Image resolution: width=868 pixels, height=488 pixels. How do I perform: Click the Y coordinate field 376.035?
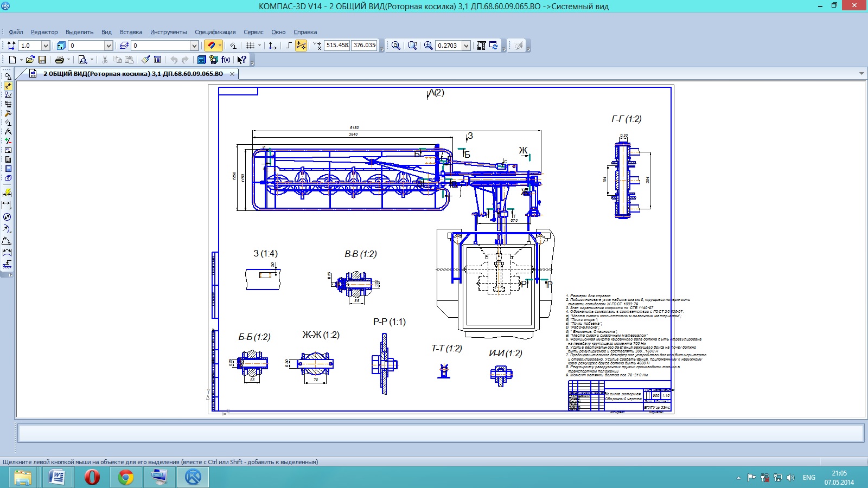tap(364, 46)
